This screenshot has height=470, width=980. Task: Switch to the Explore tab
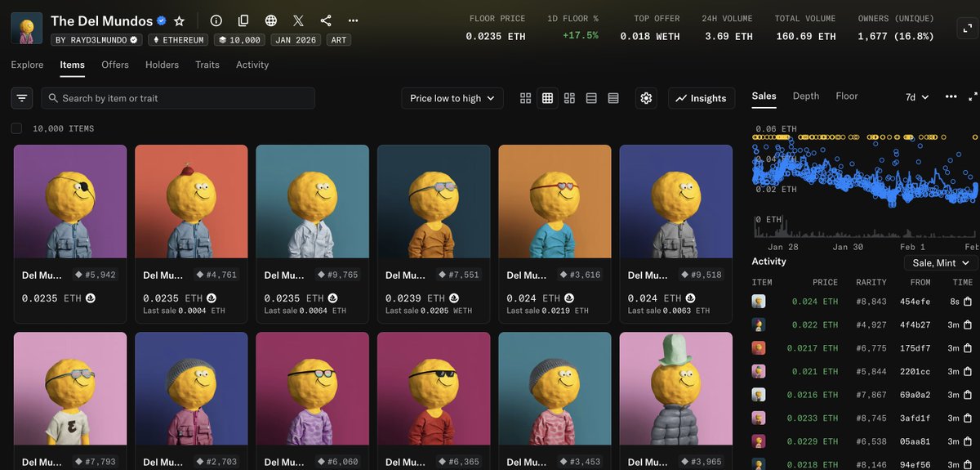point(27,65)
